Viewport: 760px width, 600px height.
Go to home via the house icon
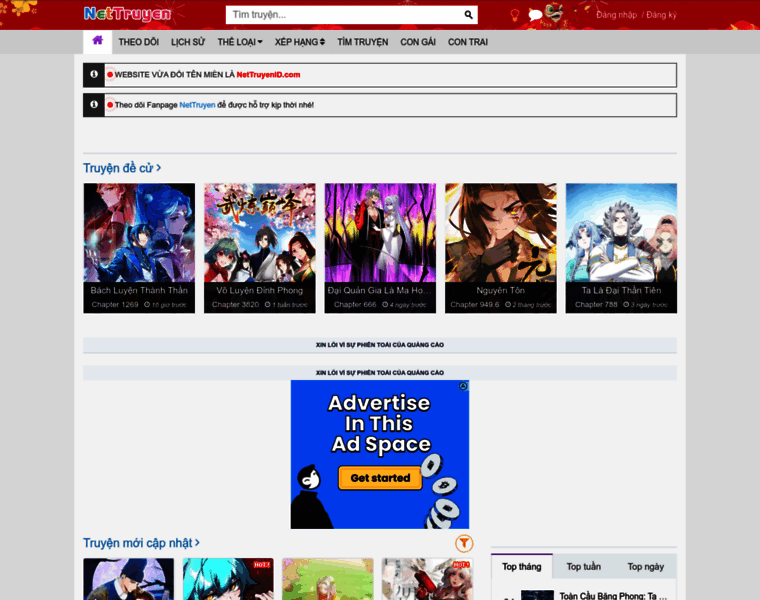97,41
